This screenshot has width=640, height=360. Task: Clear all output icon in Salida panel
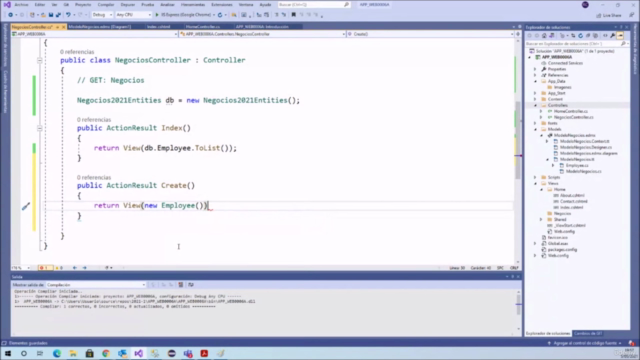coord(180,285)
